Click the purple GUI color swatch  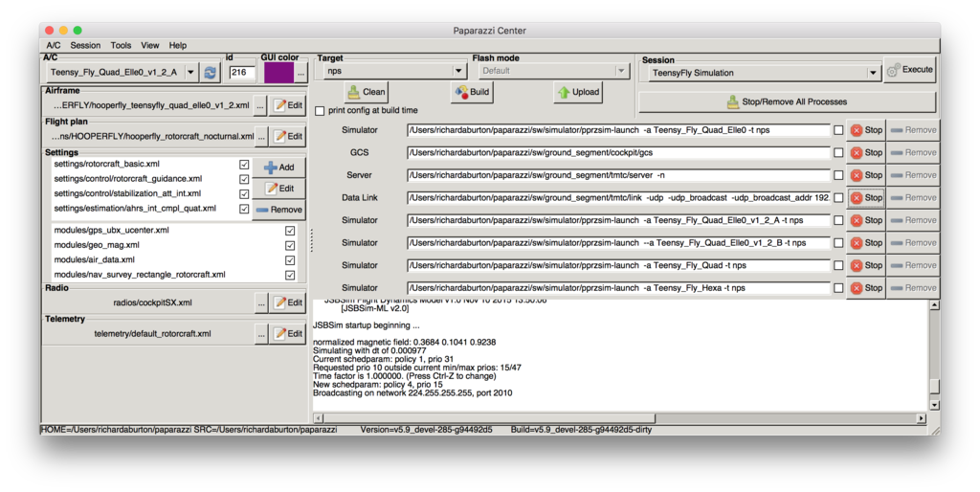tap(278, 73)
